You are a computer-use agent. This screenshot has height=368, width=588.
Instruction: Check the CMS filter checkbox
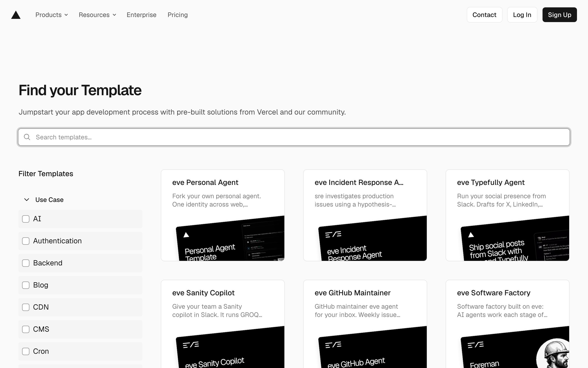(x=26, y=329)
